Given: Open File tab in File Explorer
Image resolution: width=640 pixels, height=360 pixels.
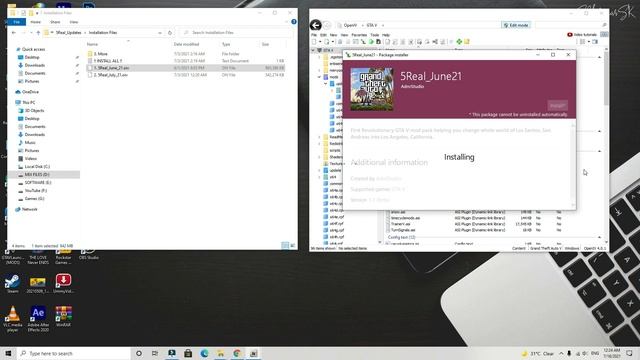Looking at the screenshot, I should pyautogui.click(x=16, y=22).
